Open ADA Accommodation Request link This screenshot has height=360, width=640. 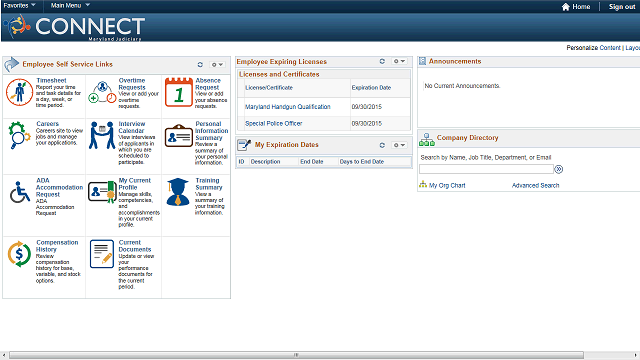[59, 187]
